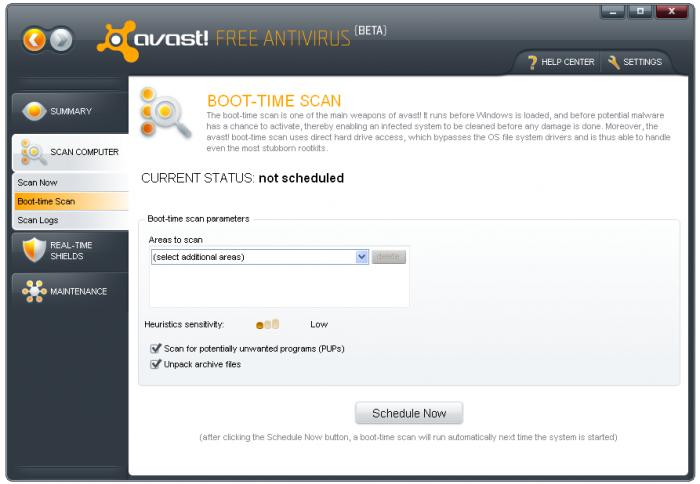
Task: Click the Schedule Now button
Action: (409, 413)
